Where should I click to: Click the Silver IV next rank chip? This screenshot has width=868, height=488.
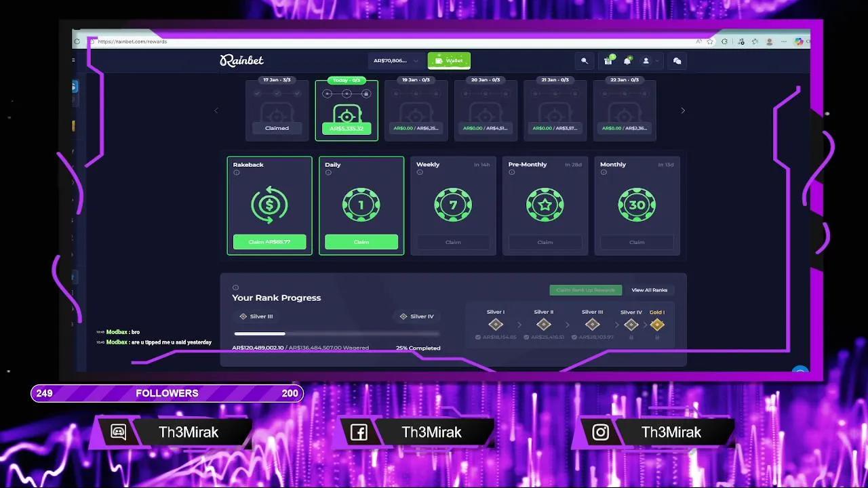(x=417, y=317)
